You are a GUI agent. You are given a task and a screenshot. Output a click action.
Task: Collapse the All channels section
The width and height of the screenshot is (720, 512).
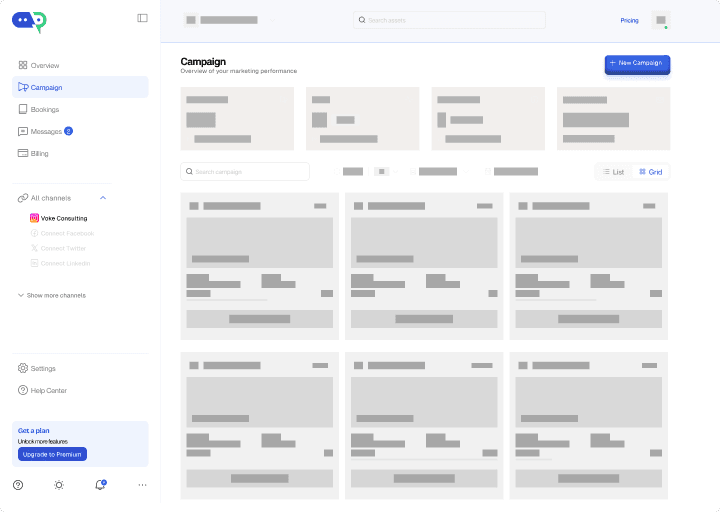103,198
